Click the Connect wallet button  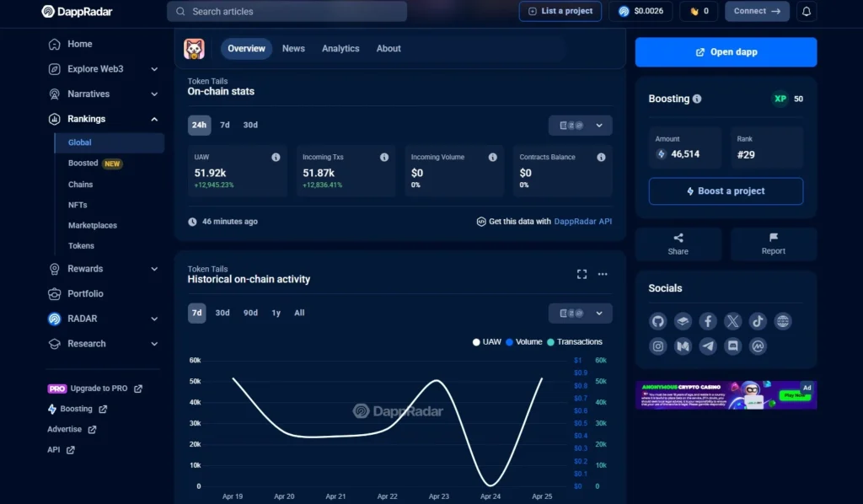pyautogui.click(x=757, y=11)
